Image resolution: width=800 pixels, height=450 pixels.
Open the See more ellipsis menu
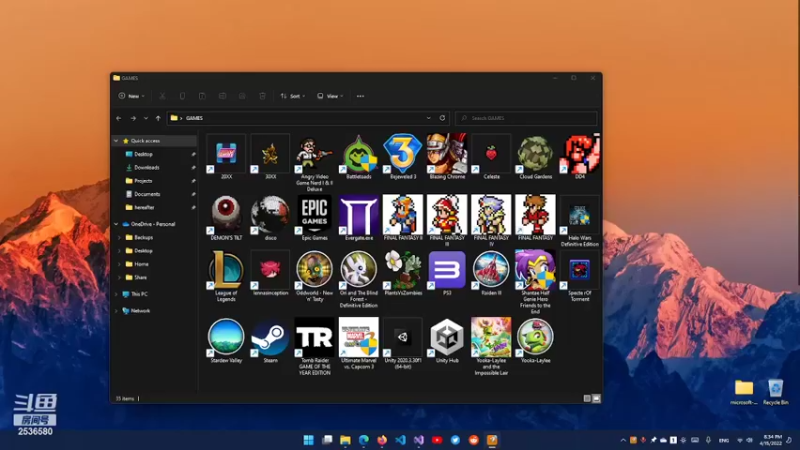click(360, 96)
